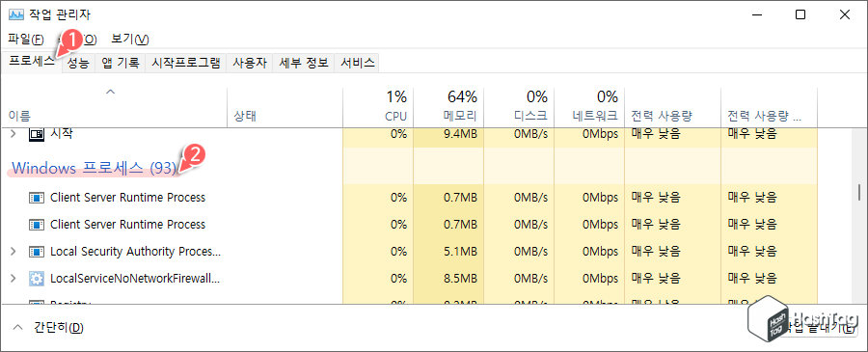Maximize the Task Manager window
Viewport: 868px width, 352px height.
800,14
